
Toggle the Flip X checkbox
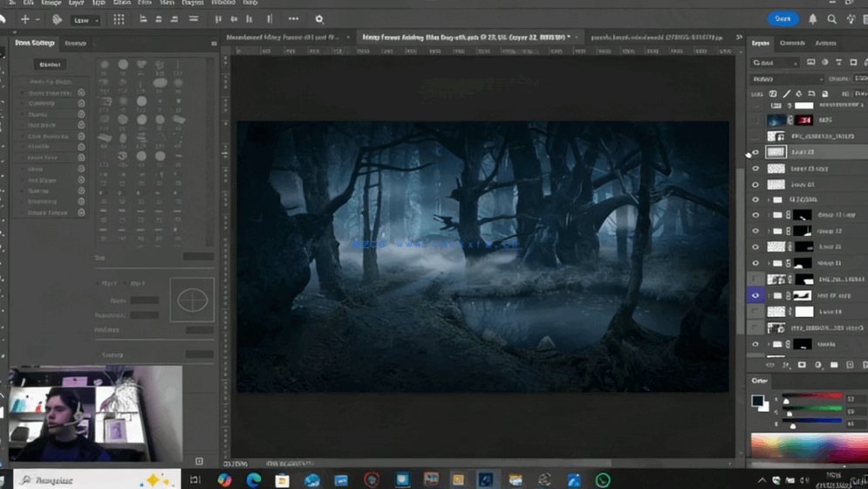point(98,283)
